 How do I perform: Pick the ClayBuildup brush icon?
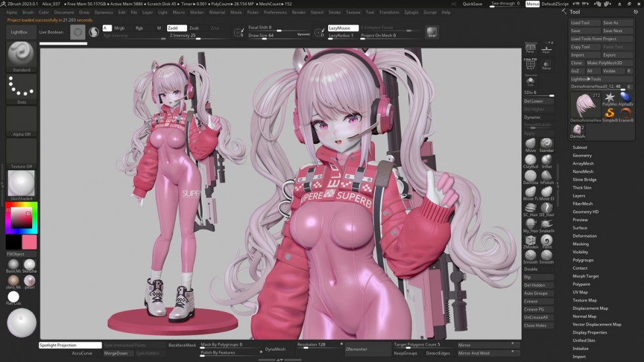[x=530, y=160]
